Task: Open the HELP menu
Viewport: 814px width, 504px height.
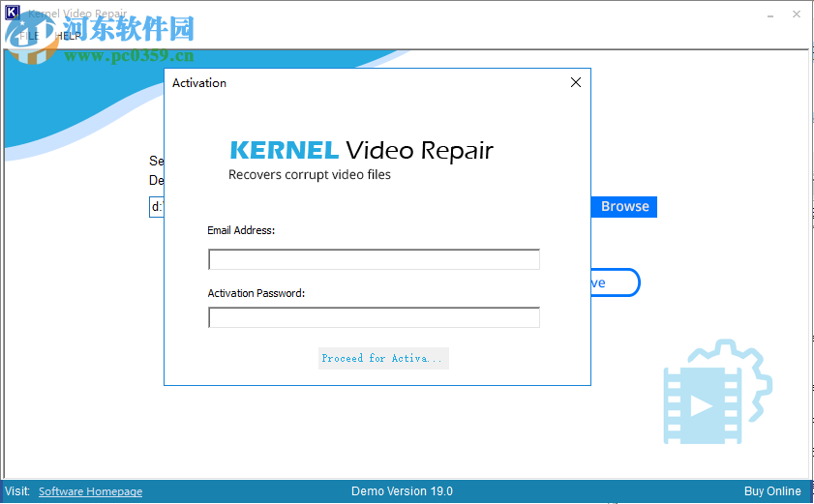Action: [x=68, y=36]
